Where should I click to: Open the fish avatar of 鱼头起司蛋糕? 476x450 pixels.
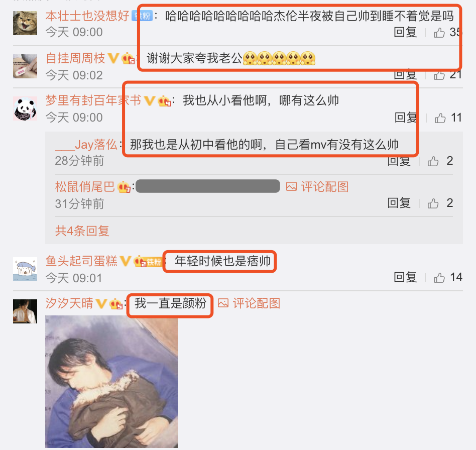pos(25,269)
